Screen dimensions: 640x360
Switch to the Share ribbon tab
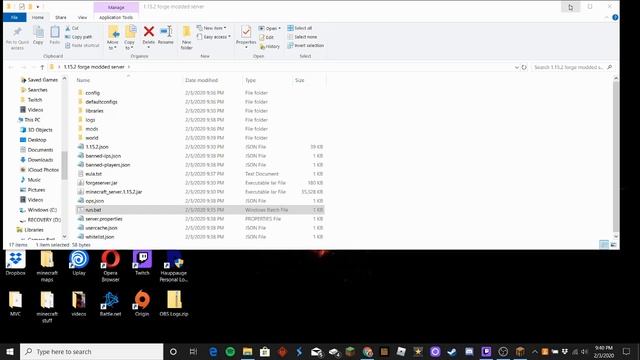60,17
